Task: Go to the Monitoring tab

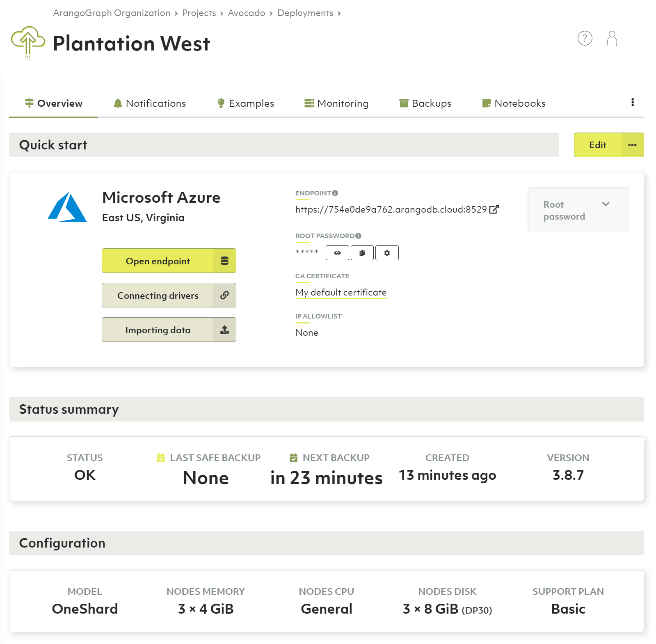Action: (x=336, y=103)
